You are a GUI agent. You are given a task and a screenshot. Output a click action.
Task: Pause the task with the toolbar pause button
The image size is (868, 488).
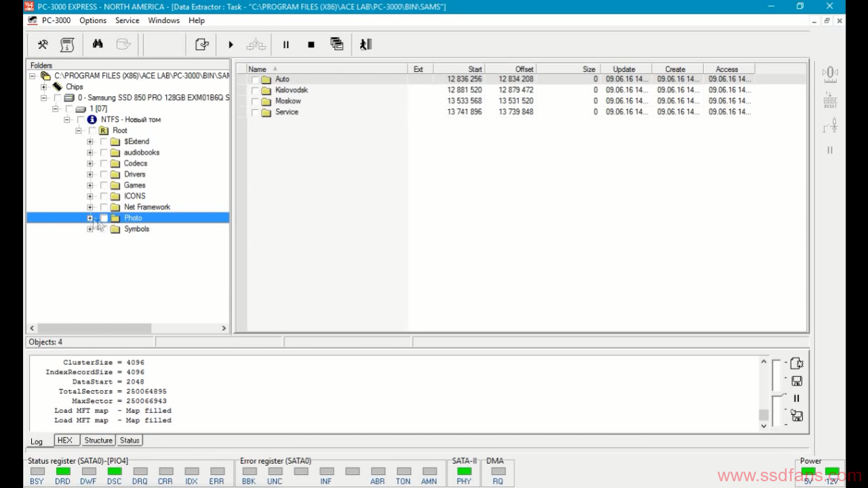click(286, 45)
